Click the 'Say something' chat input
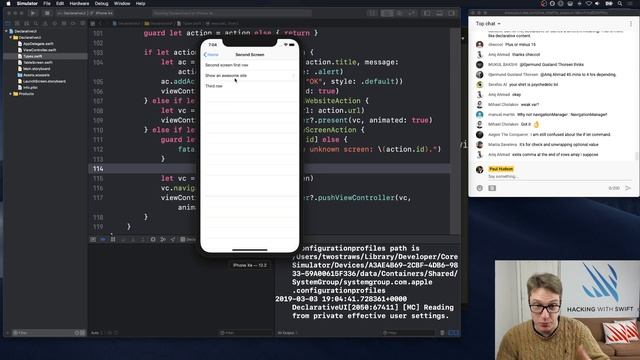The height and width of the screenshot is (360, 640). click(x=560, y=177)
